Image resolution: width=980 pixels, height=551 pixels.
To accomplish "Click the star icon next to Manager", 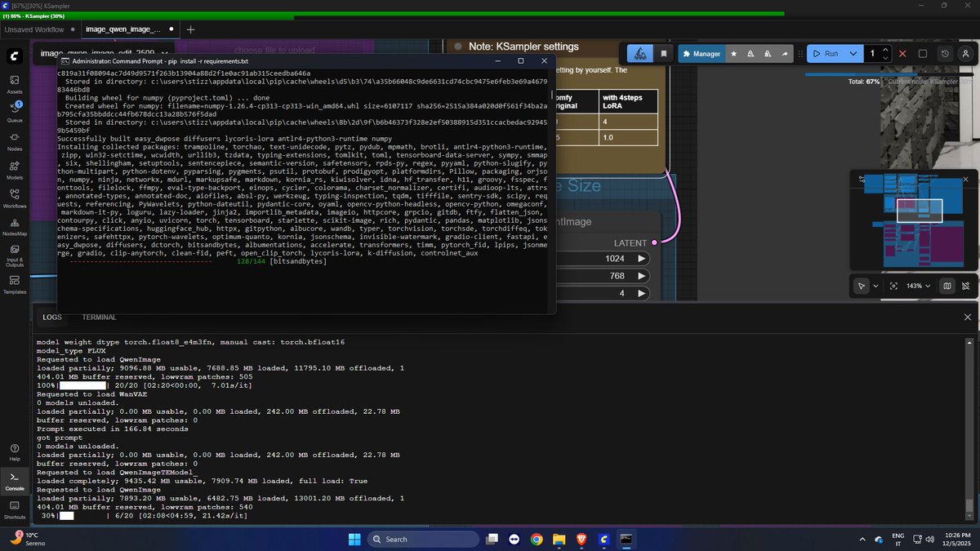I will point(733,54).
